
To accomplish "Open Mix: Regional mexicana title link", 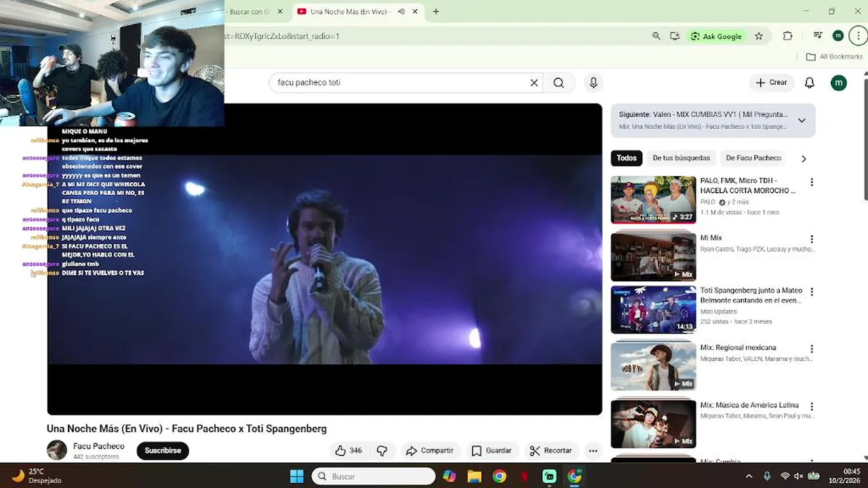I will pyautogui.click(x=738, y=348).
